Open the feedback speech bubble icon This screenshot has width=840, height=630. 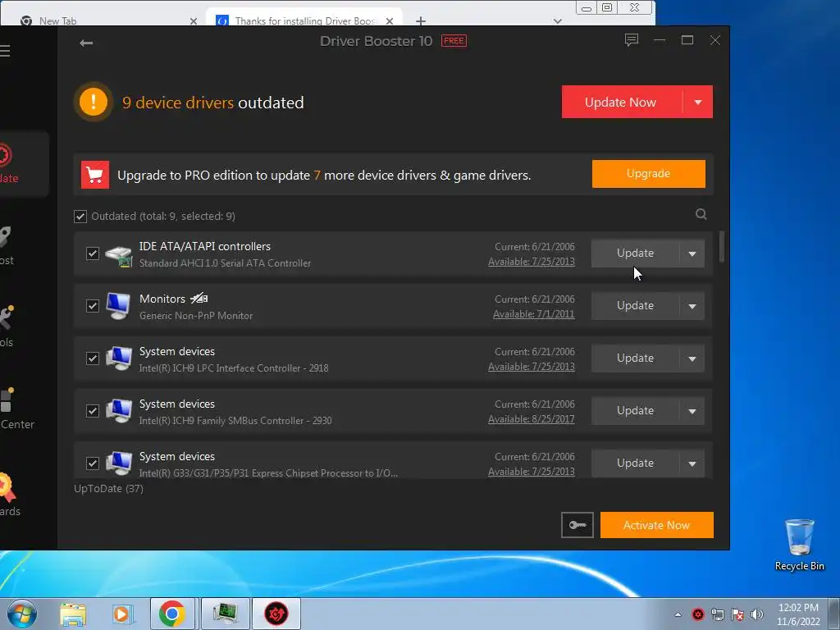click(632, 40)
